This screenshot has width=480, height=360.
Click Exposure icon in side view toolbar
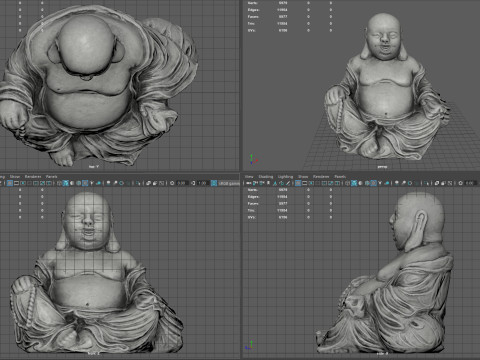(x=460, y=183)
